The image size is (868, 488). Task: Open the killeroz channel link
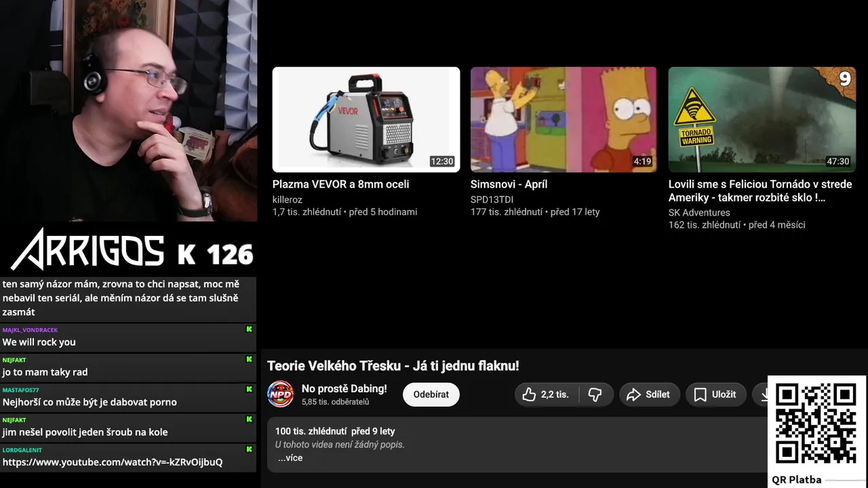288,200
